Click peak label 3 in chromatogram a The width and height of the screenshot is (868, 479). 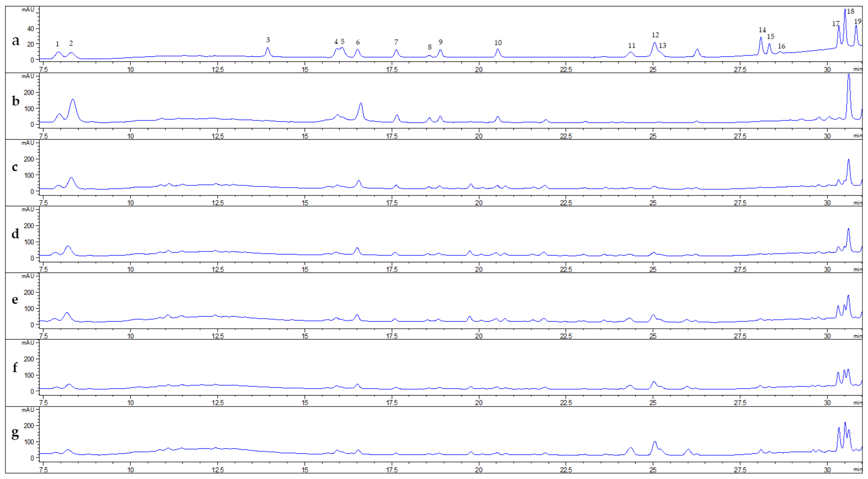pyautogui.click(x=268, y=40)
